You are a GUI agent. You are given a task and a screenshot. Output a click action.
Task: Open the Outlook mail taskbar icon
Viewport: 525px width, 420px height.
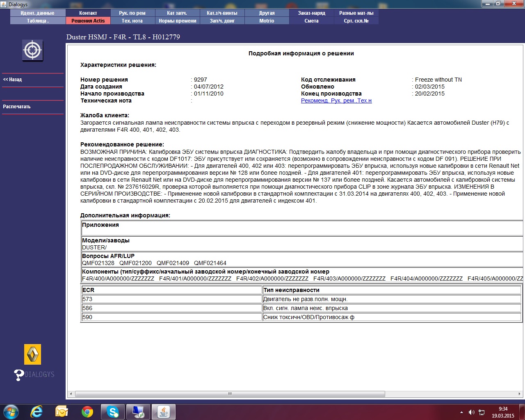pyautogui.click(x=62, y=411)
